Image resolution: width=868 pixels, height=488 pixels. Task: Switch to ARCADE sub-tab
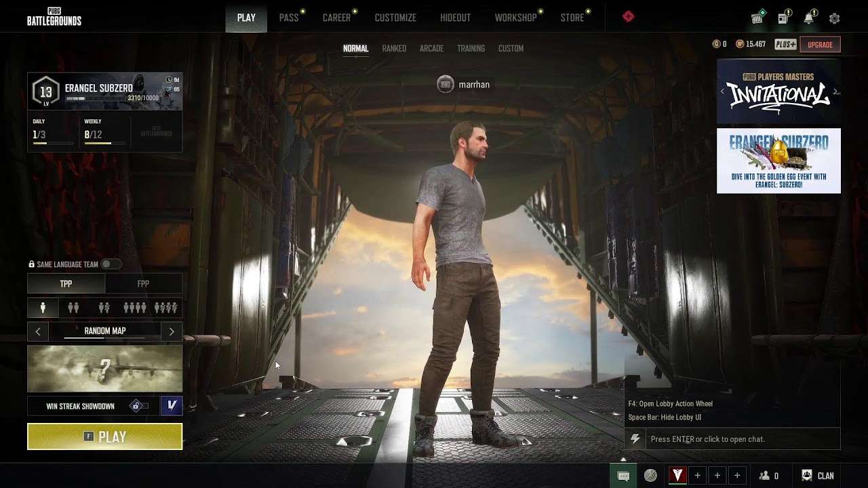[431, 49]
